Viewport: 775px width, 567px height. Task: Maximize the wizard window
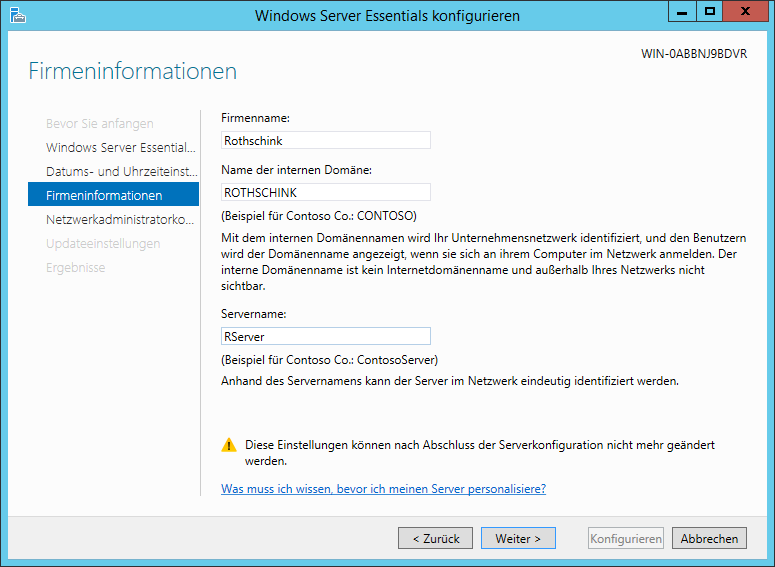coord(710,12)
